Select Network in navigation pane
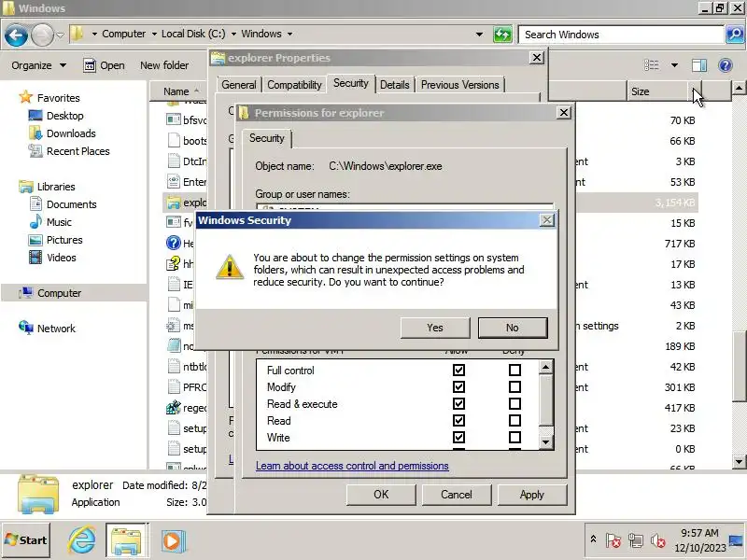 pyautogui.click(x=56, y=329)
